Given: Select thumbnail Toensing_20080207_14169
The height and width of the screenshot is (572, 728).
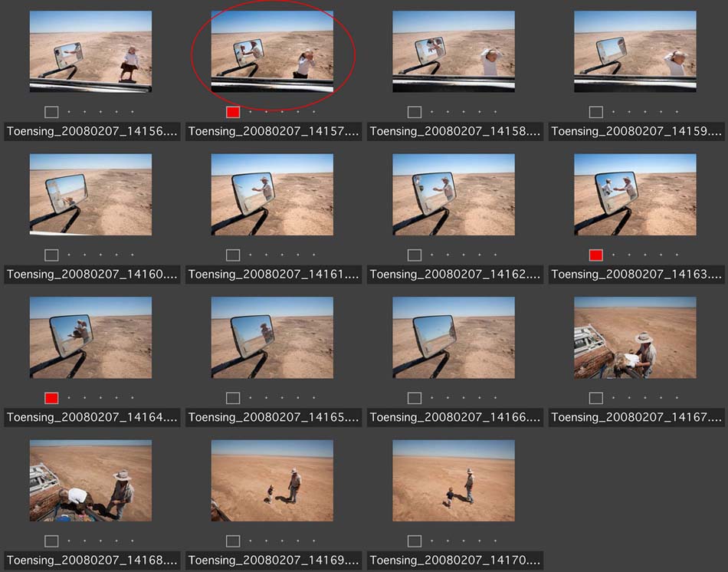Looking at the screenshot, I should point(272,481).
